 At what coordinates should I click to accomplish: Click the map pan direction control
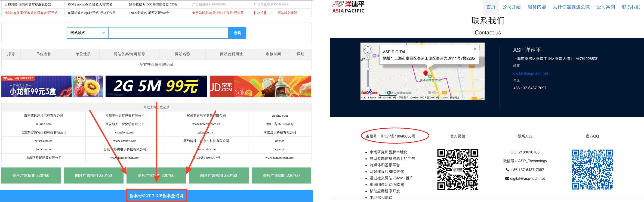(x=368, y=49)
